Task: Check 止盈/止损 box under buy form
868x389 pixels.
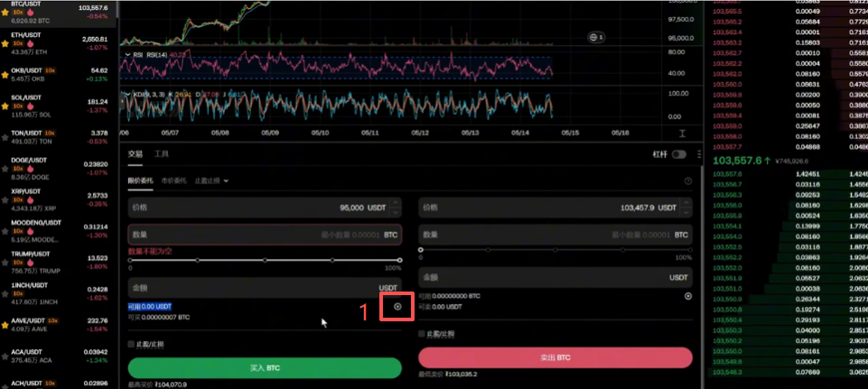Action: [x=131, y=344]
